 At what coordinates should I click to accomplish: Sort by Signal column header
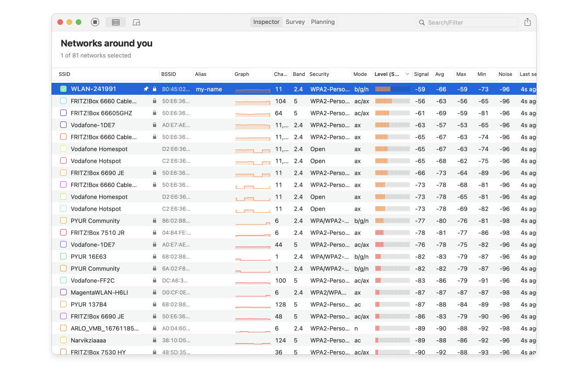pos(421,74)
